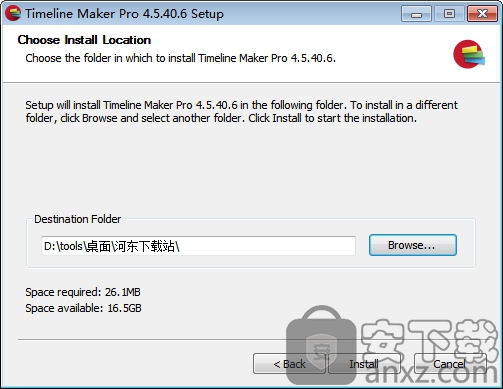Viewport: 503px width, 389px height.
Task: Maximize the Setup window
Action: pyautogui.click(x=449, y=14)
